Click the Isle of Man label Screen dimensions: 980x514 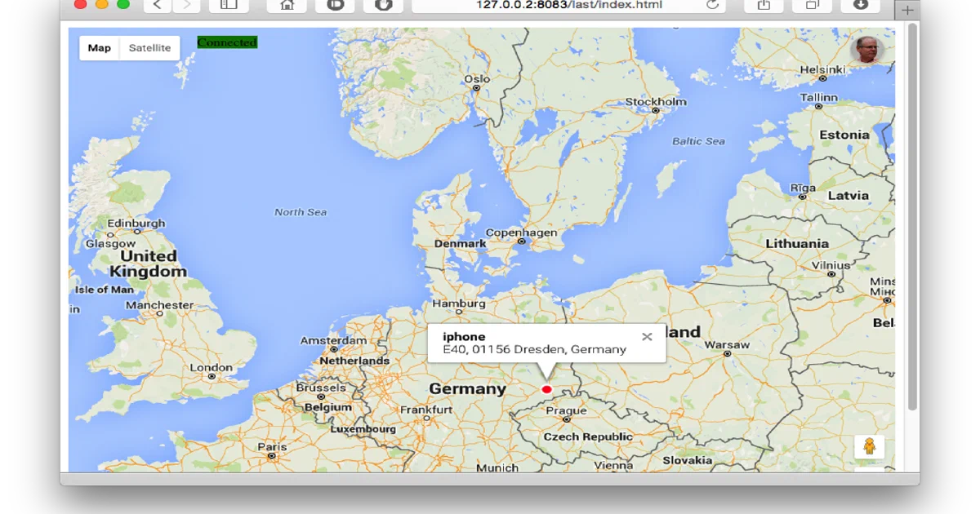pyautogui.click(x=104, y=290)
